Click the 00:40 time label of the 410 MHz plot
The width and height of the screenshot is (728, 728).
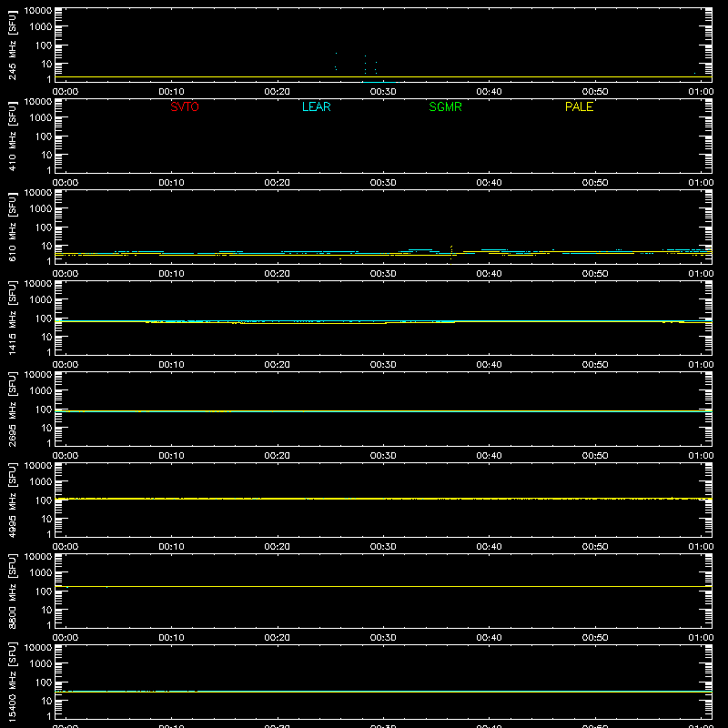[x=489, y=183]
